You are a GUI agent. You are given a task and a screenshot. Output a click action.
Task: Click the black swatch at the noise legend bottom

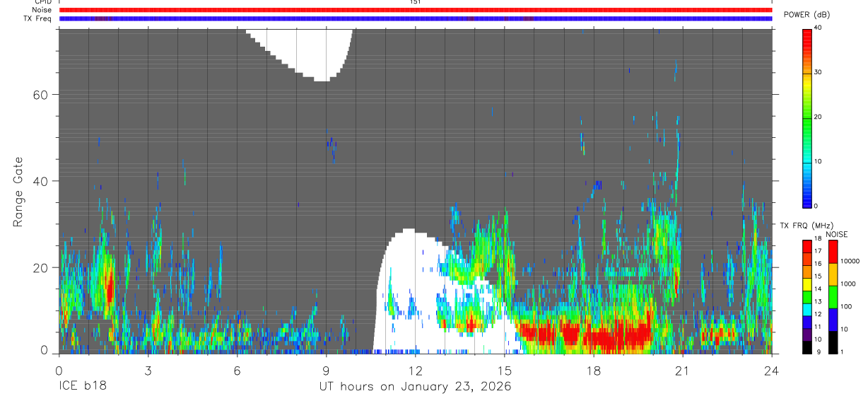pyautogui.click(x=833, y=342)
